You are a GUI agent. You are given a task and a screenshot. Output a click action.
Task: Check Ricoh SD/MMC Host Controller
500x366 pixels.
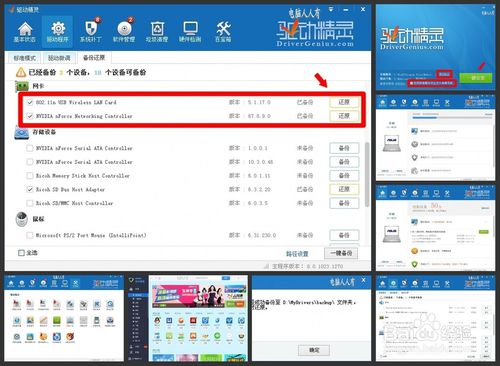coord(30,203)
